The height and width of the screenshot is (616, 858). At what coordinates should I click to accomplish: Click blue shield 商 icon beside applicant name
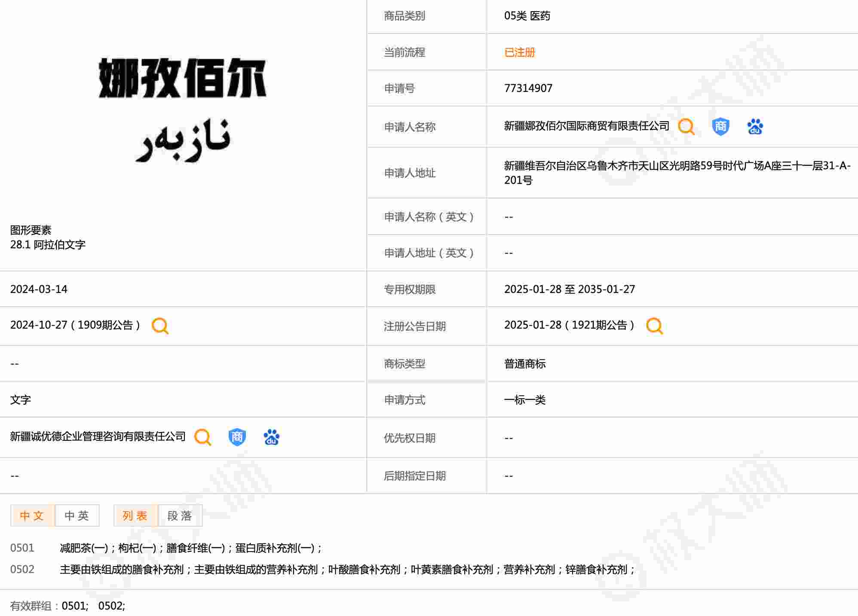tap(720, 127)
